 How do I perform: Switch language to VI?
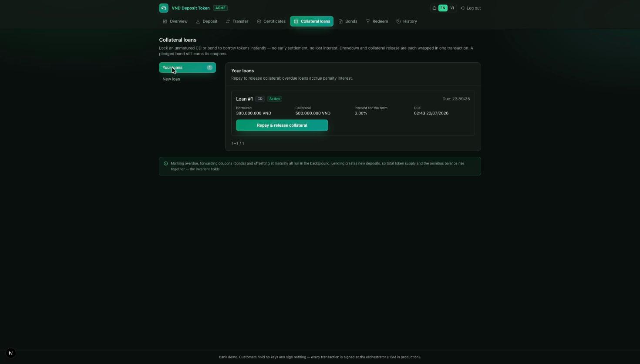pyautogui.click(x=452, y=8)
